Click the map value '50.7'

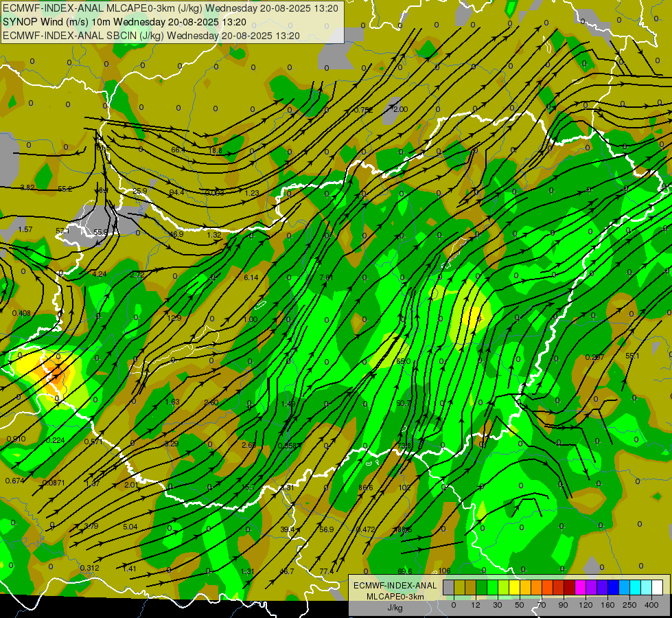[404, 403]
